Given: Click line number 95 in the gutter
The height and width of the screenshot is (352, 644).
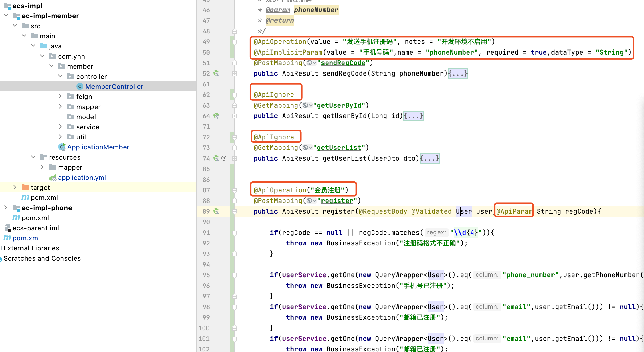Looking at the screenshot, I should [206, 275].
